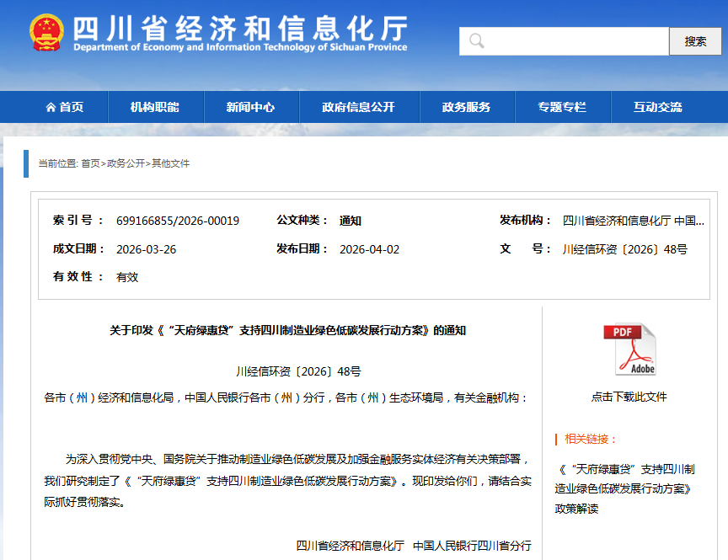Click the Adobe PDF download icon
The image size is (728, 560).
point(629,349)
